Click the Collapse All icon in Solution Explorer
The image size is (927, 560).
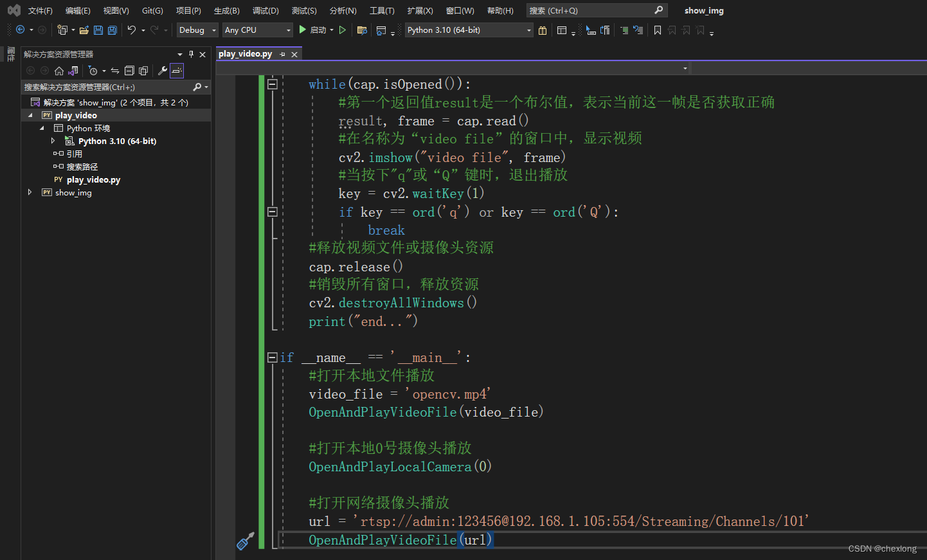point(129,71)
